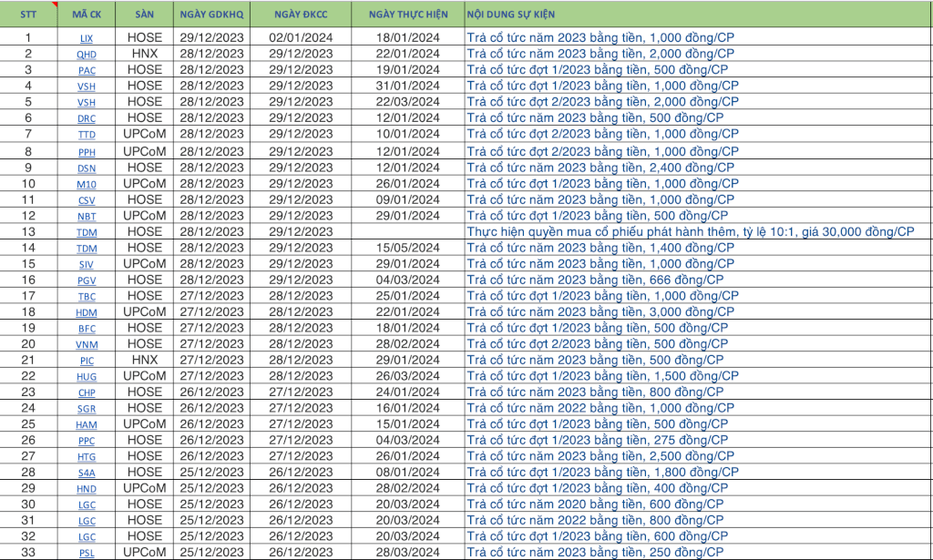Select the event cell with 3,000 đồng/CP
Screen dimensions: 933x560
coord(699,312)
